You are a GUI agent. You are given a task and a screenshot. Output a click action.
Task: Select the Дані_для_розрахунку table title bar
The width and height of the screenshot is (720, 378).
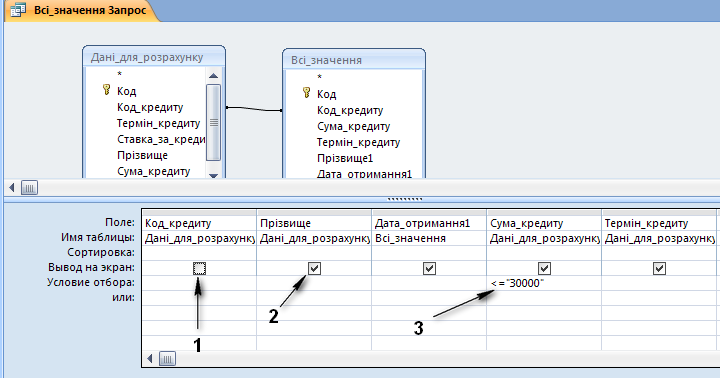[154, 57]
